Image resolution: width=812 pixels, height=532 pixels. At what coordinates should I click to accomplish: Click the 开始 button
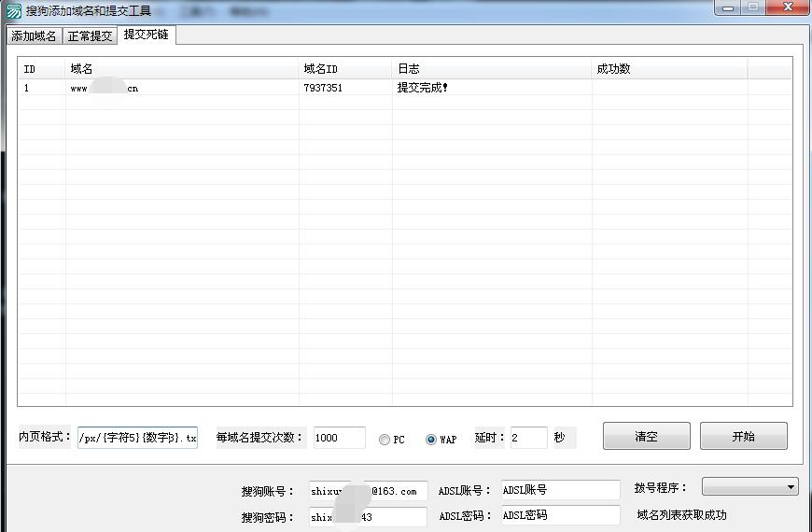point(744,436)
